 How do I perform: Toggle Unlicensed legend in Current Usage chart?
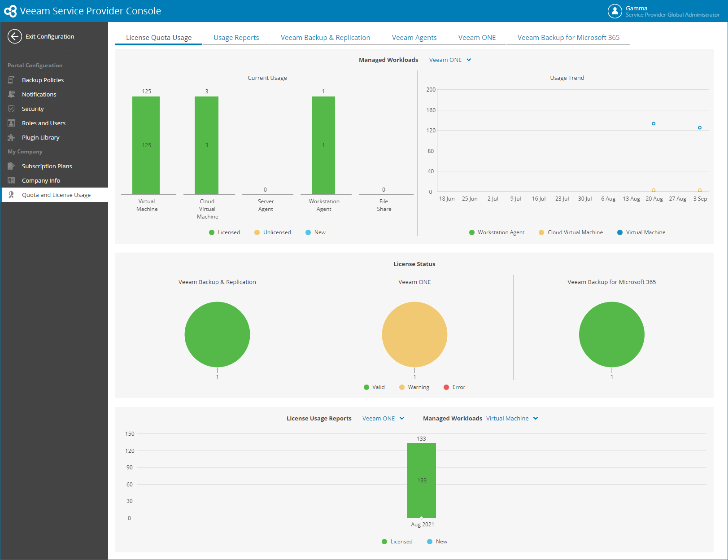coord(272,232)
